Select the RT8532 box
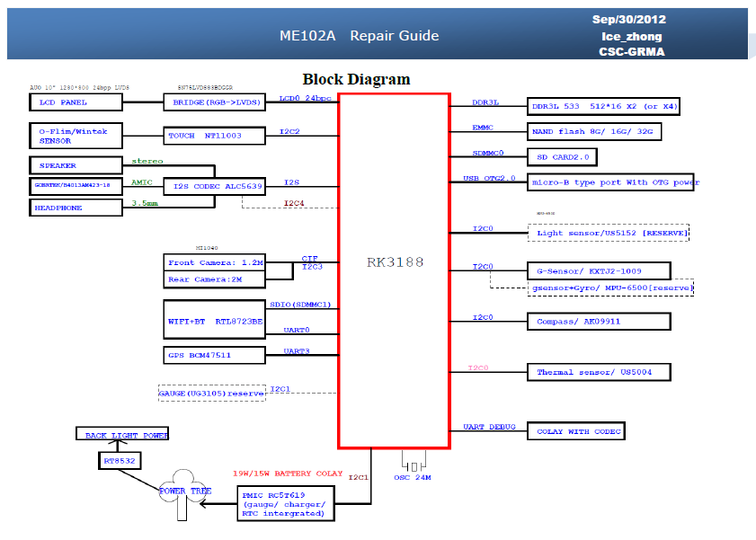756x540 pixels. coord(120,461)
